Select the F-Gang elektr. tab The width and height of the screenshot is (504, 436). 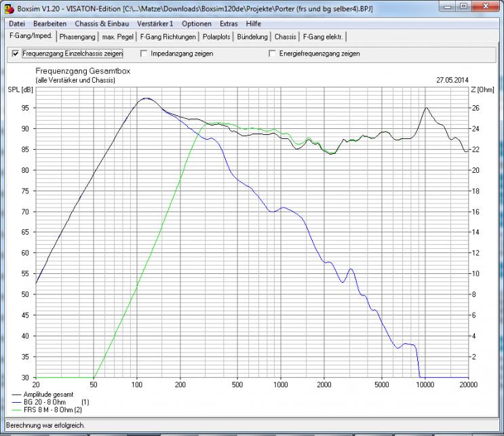(323, 37)
